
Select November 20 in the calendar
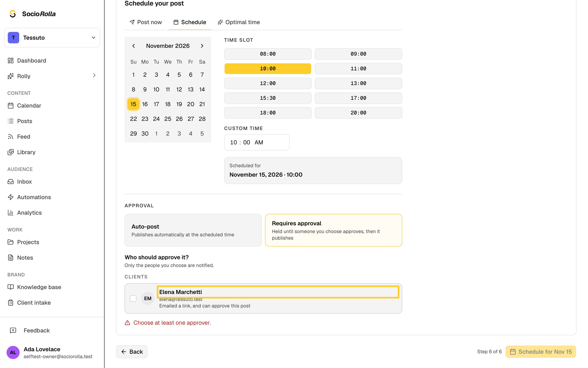tap(190, 104)
